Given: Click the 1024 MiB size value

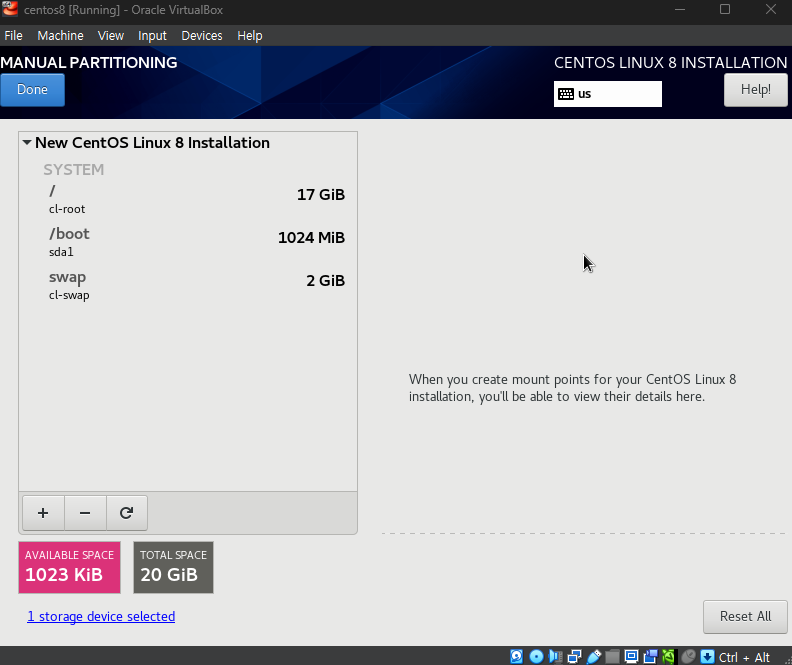Looking at the screenshot, I should tap(311, 237).
